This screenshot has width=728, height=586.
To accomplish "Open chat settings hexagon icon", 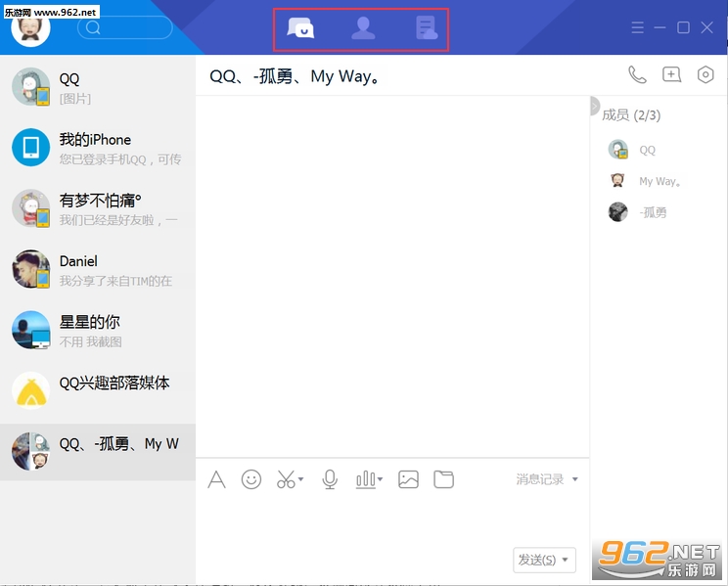I will [x=705, y=74].
